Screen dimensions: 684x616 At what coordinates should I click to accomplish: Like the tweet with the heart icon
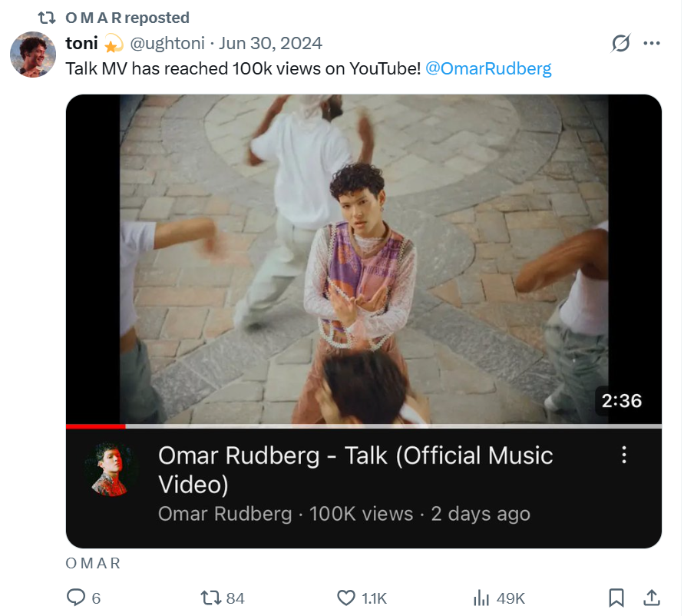click(347, 598)
